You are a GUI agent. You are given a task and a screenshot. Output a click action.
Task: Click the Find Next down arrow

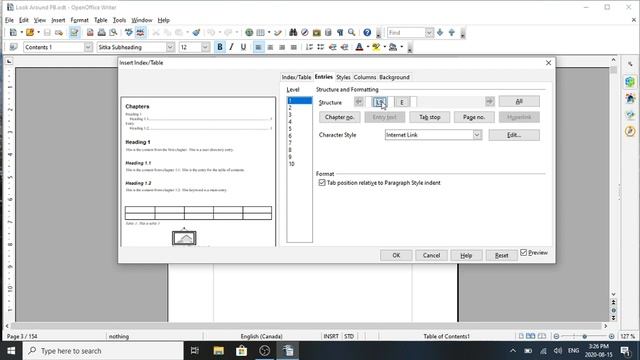(440, 33)
